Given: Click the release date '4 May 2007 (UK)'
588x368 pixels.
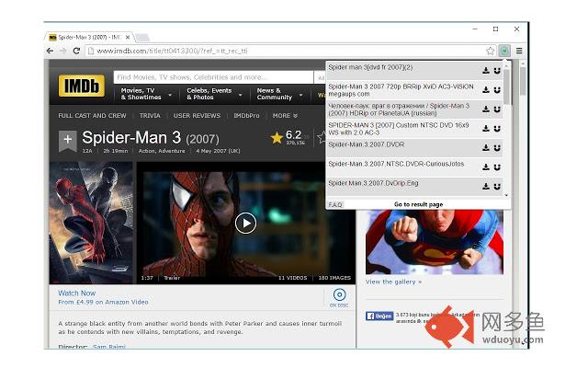Looking at the screenshot, I should point(218,151).
